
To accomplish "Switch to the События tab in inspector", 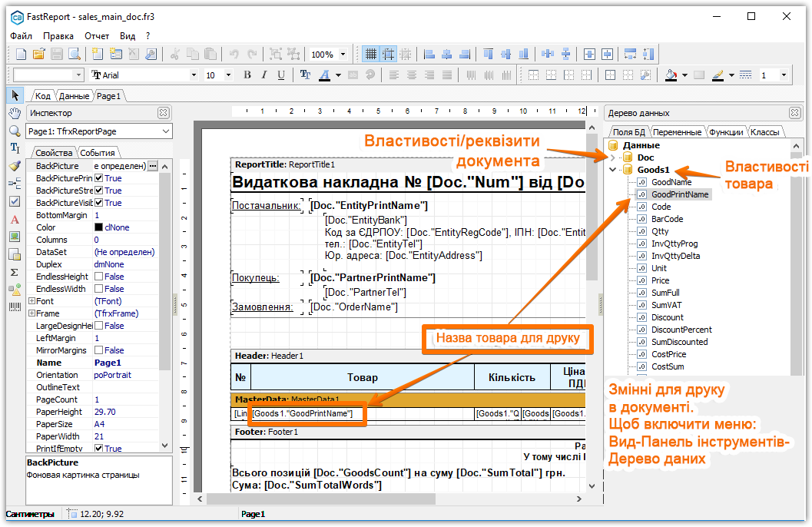I will pos(98,153).
